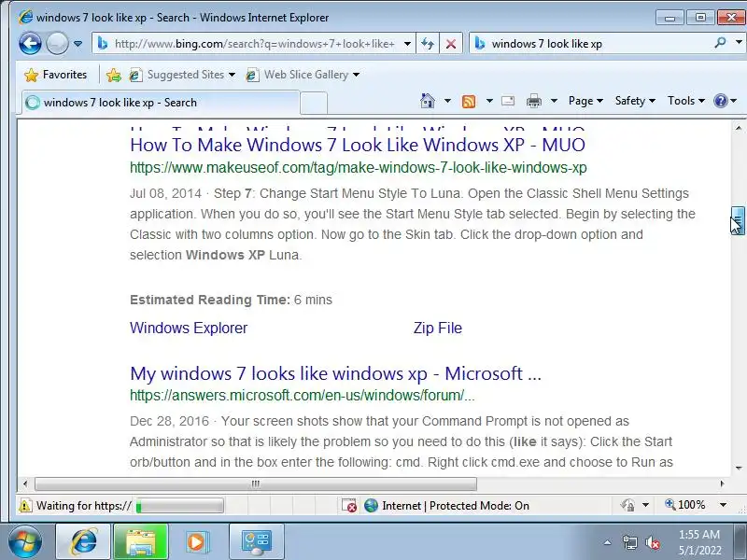Click 'Internet | Protected Mode: On' status text
The image size is (747, 560).
tap(456, 505)
